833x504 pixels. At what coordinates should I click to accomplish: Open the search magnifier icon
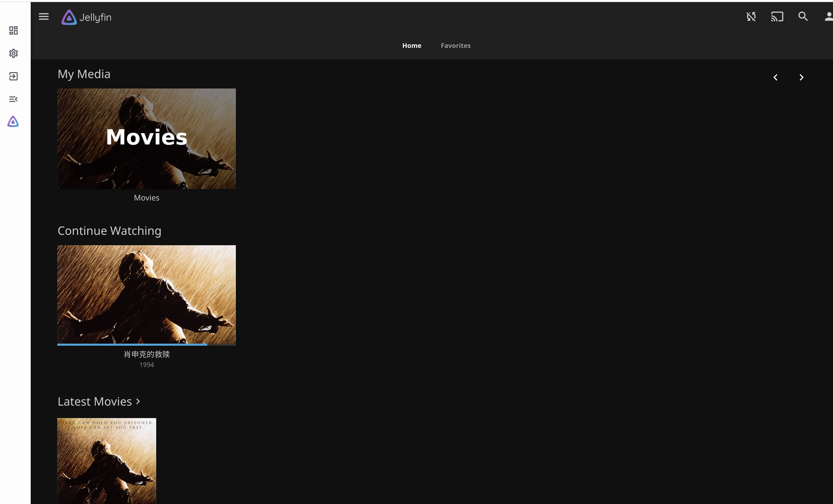(x=803, y=17)
